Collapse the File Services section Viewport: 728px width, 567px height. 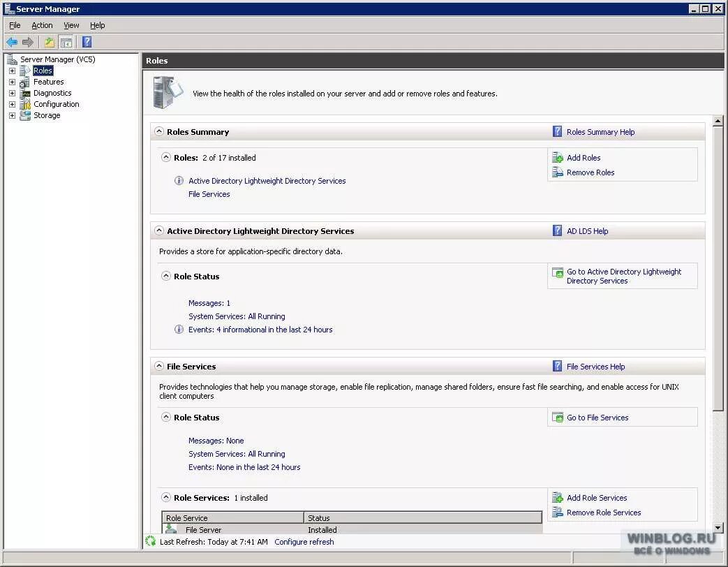click(158, 367)
